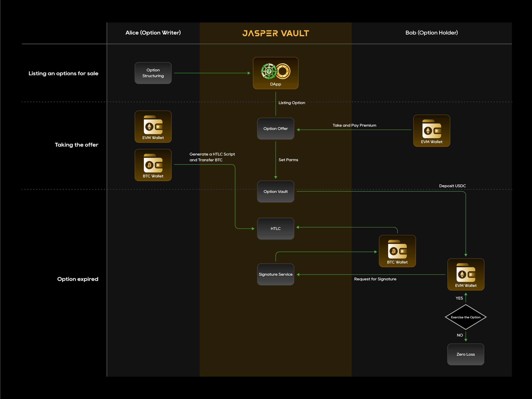
Task: Select Alice's EVM Wallet icon
Action: pos(153,127)
